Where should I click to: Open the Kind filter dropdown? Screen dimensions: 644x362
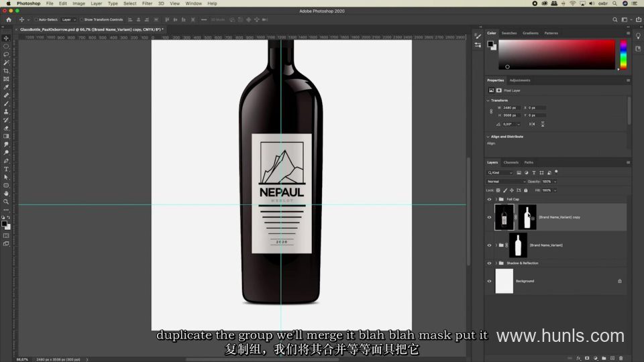[x=500, y=173]
